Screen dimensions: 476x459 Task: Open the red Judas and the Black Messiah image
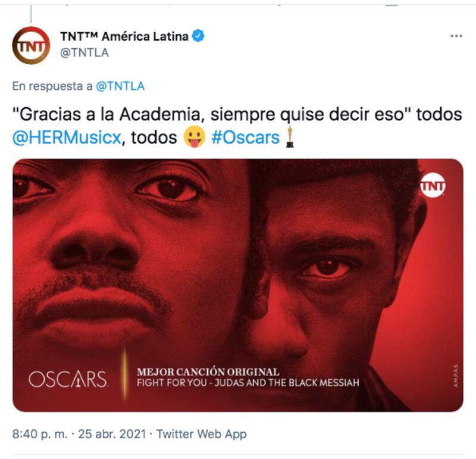click(238, 285)
